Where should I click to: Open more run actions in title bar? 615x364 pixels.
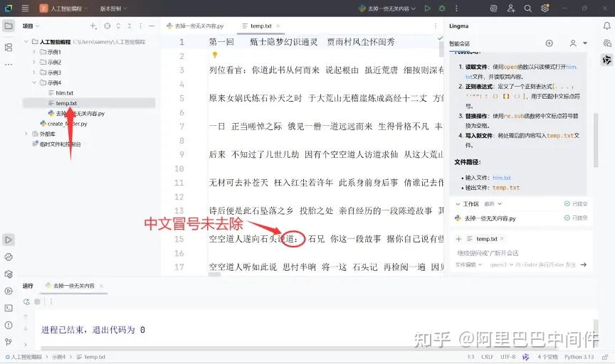point(456,9)
